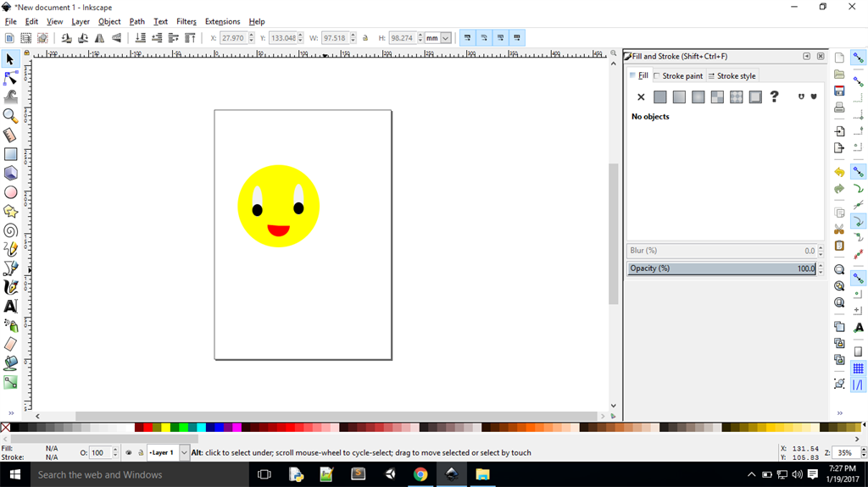
Task: Toggle width and height ratio lock
Action: tap(365, 38)
